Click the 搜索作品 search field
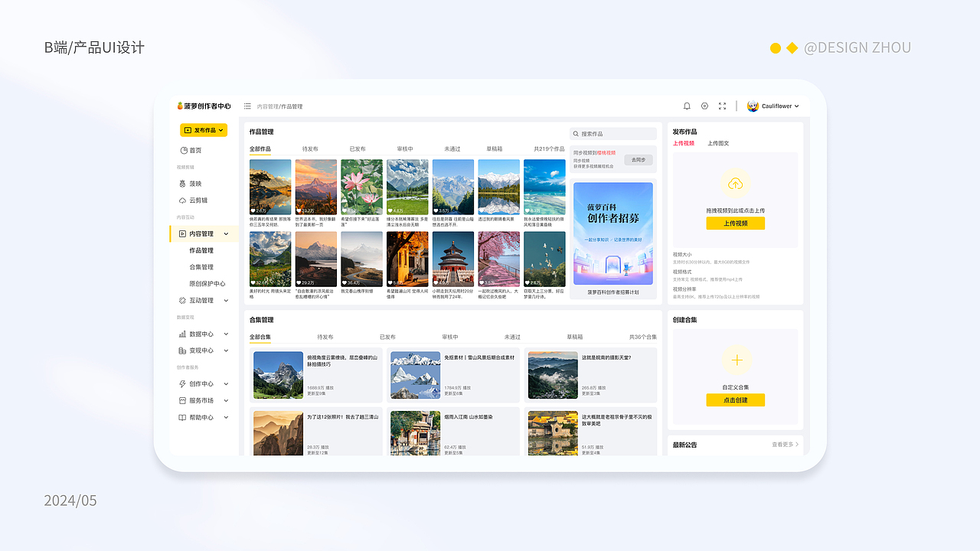Image resolution: width=980 pixels, height=551 pixels. (613, 134)
